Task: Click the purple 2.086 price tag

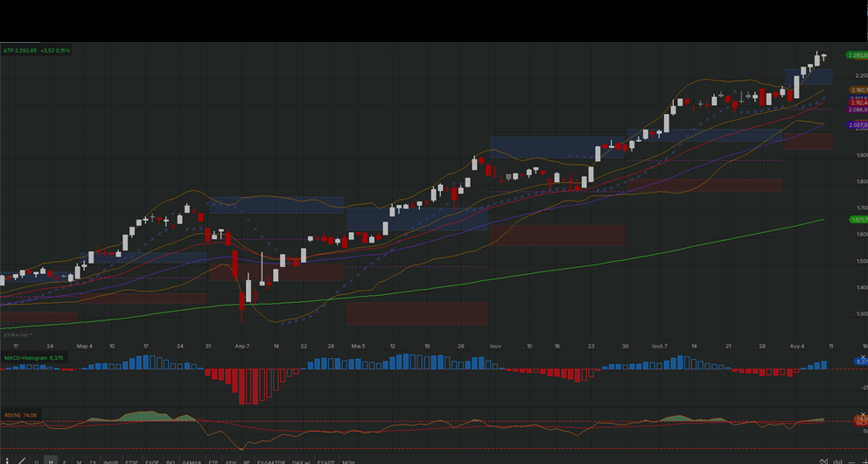Action: 858,109
